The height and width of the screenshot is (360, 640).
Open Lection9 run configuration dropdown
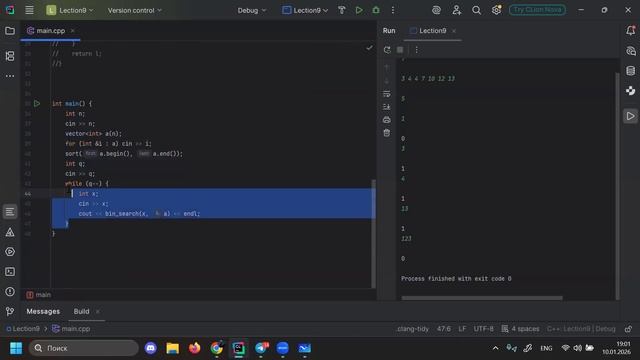click(305, 10)
